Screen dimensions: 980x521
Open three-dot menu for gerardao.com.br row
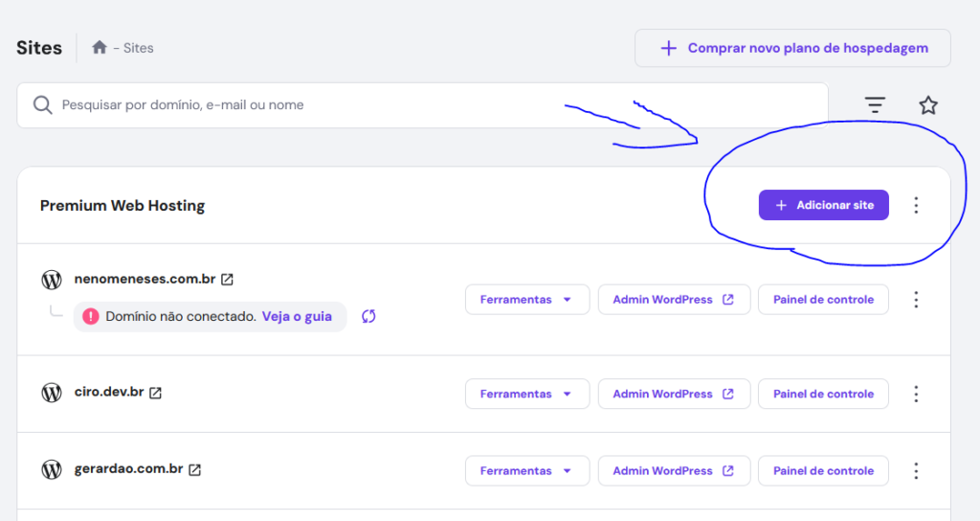(x=916, y=470)
